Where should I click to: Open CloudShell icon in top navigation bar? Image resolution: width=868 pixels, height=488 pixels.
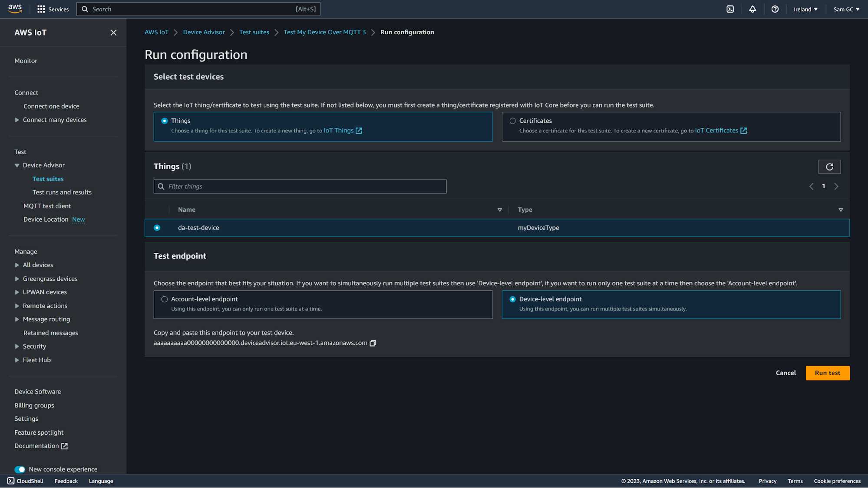point(730,9)
